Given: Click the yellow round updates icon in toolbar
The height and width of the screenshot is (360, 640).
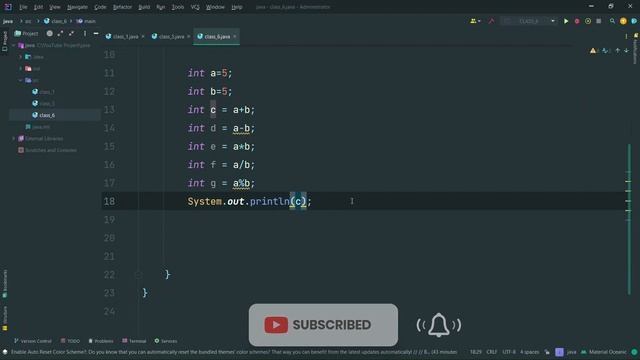Looking at the screenshot, I should 623,21.
